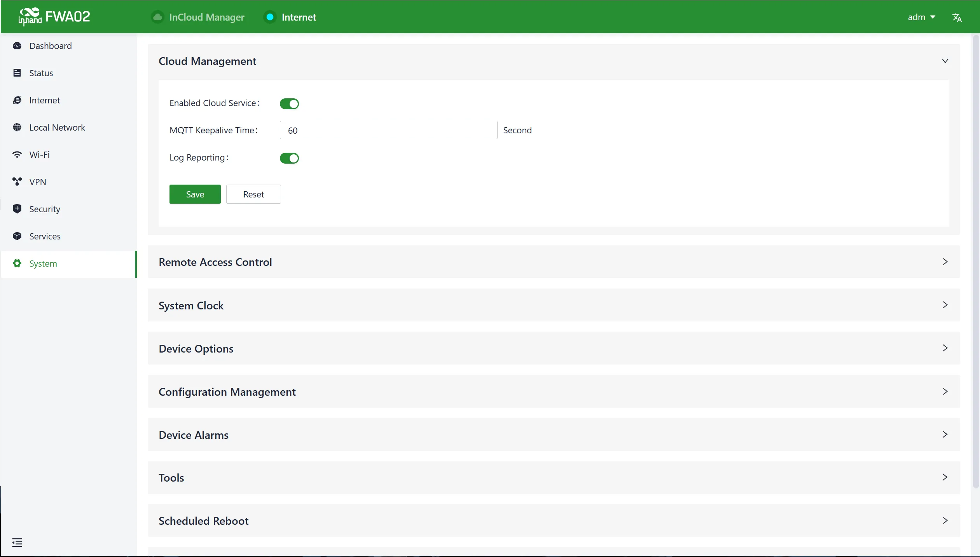Click the Status list icon in sidebar
The height and width of the screenshot is (557, 980).
tap(17, 73)
